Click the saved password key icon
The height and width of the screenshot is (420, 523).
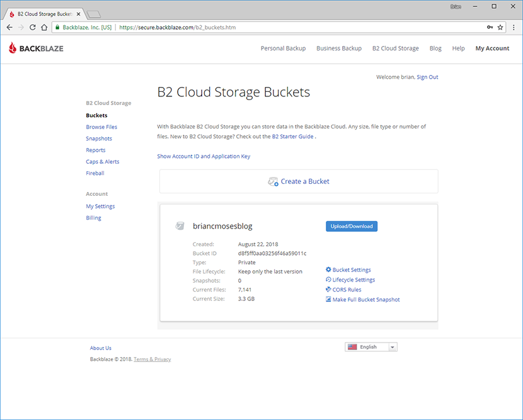point(490,28)
